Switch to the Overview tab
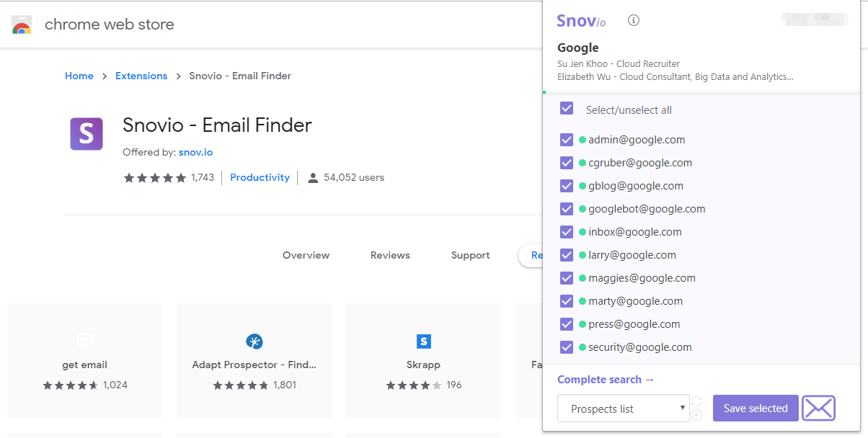Screen dimensions: 868x438 pyautogui.click(x=306, y=255)
